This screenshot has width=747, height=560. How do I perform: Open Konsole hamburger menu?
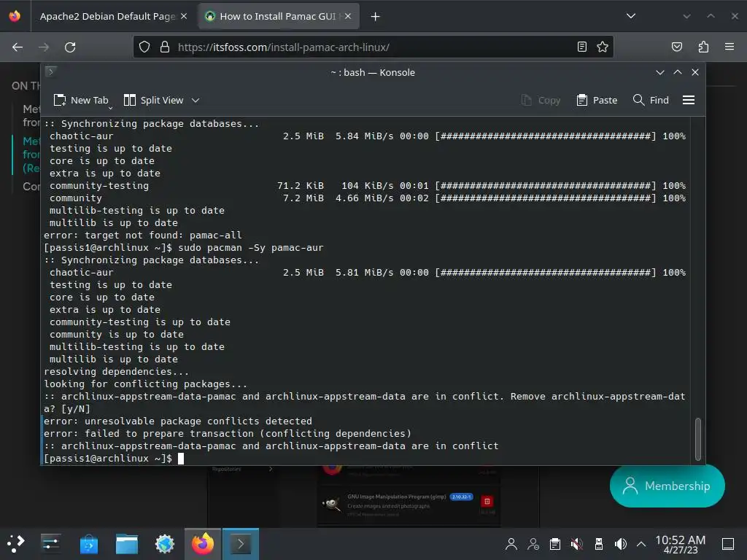click(689, 100)
